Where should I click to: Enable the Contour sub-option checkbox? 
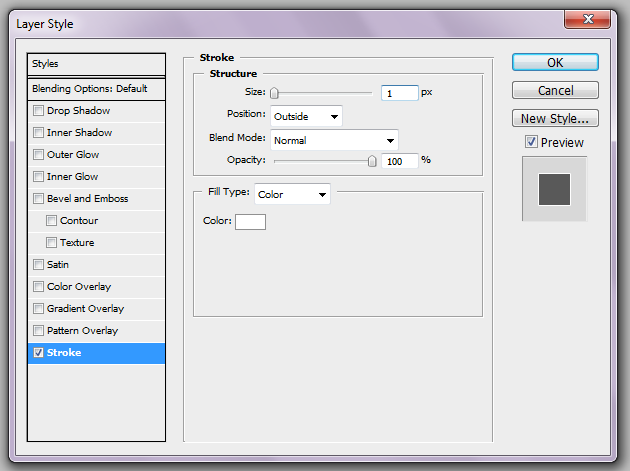[x=52, y=221]
